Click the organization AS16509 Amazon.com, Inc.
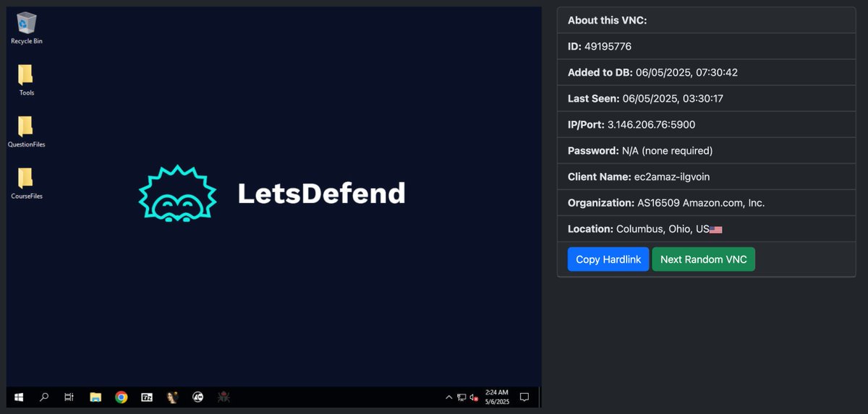The width and height of the screenshot is (868, 414). click(x=701, y=202)
